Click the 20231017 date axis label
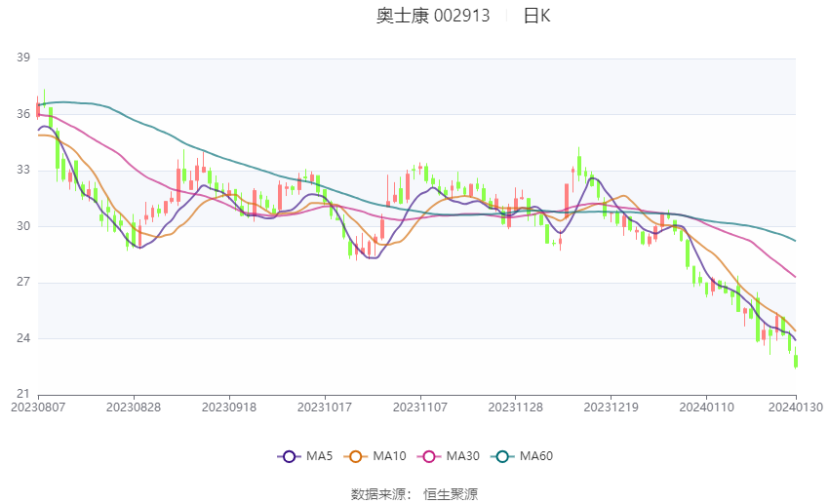 coord(325,407)
